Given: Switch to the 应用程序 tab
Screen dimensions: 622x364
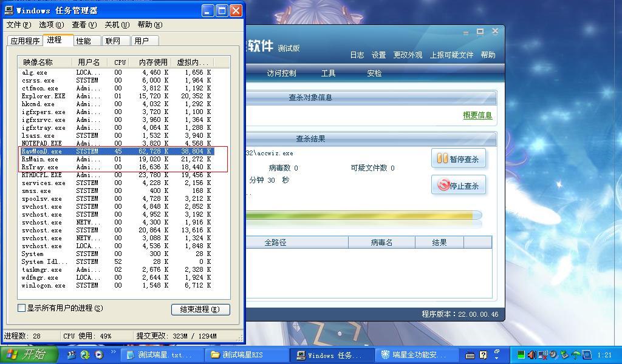Looking at the screenshot, I should [x=25, y=41].
